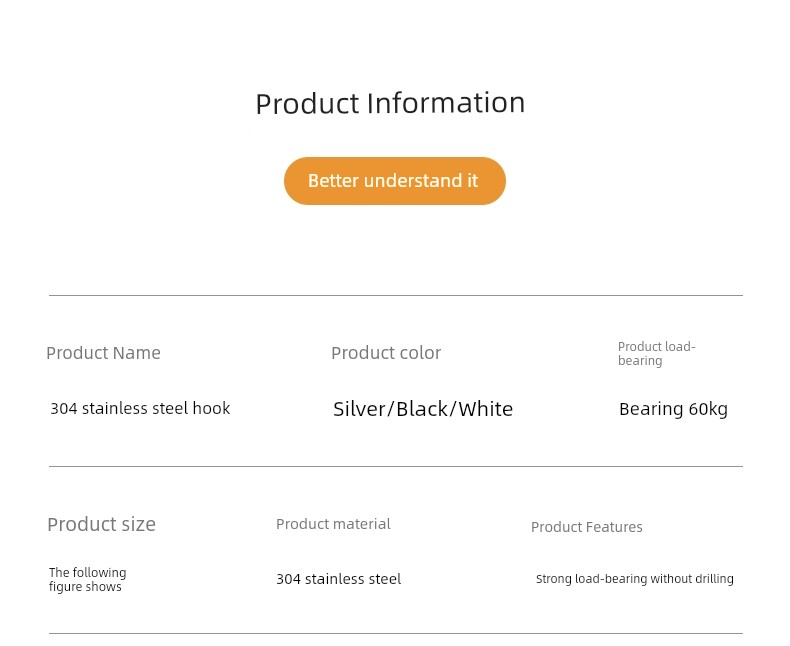This screenshot has height=646, width=790.
Task: Select Strong load-bearing without drilling text
Action: point(635,579)
